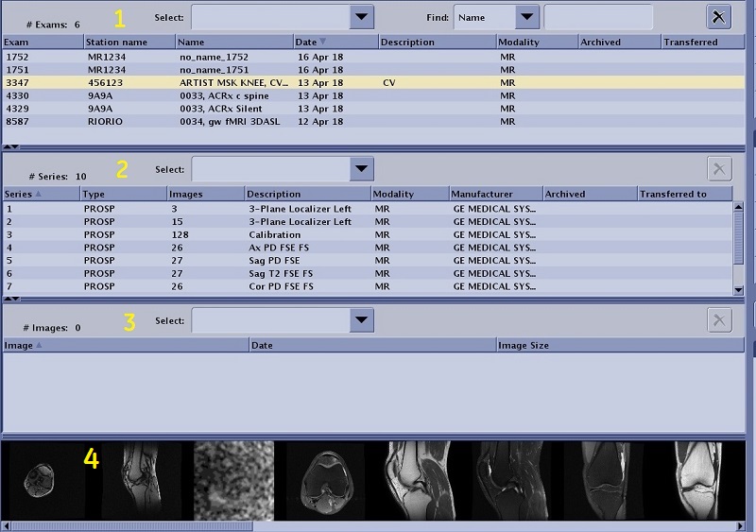Open the exam Select dropdown
Screen dimensions: 756x532
click(x=360, y=17)
